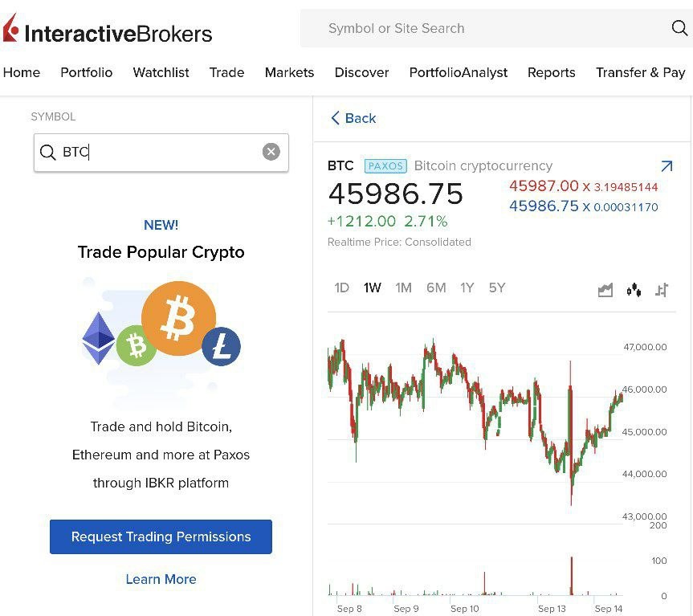Focus the Symbol or Site Search field
Image resolution: width=693 pixels, height=616 pixels.
(x=495, y=28)
